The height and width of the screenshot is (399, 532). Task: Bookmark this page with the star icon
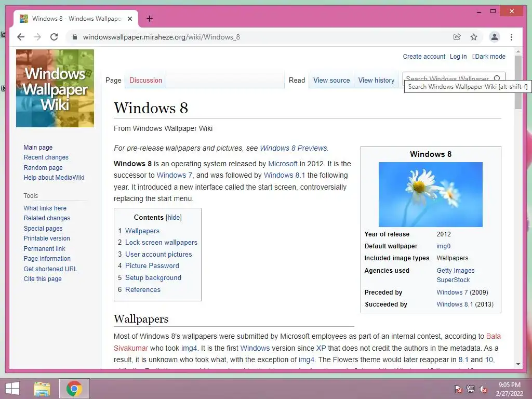click(x=474, y=37)
